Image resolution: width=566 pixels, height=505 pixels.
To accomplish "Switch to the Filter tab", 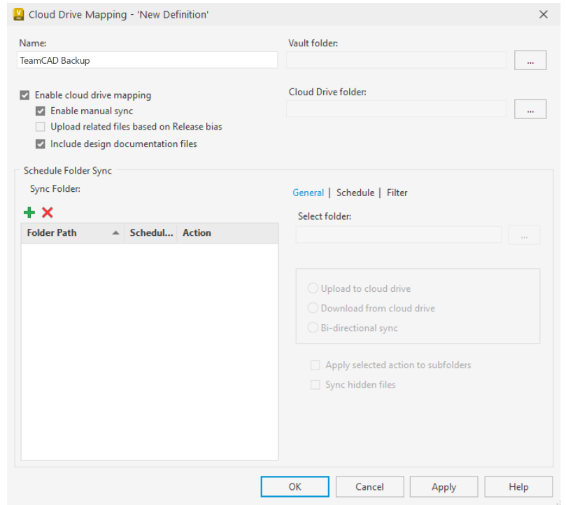I will click(397, 193).
